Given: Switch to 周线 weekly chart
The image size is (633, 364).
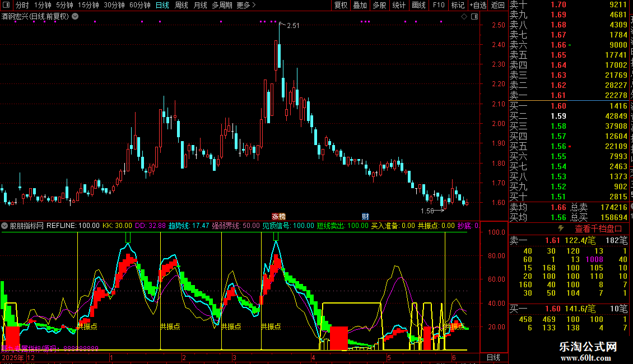Looking at the screenshot, I should [x=181, y=5].
